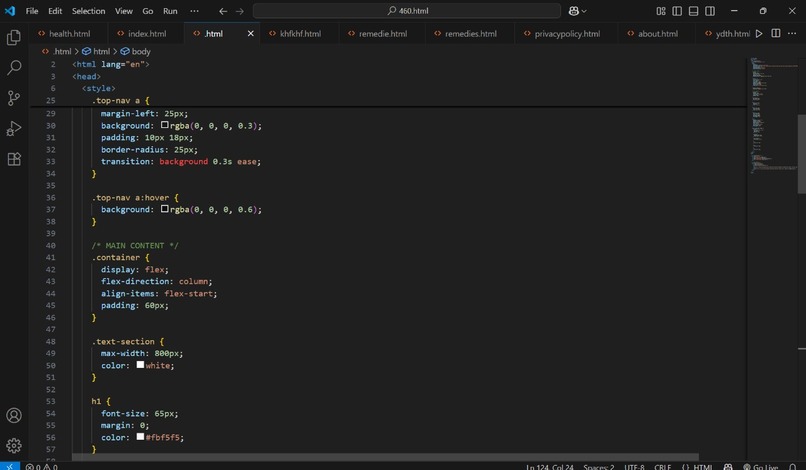This screenshot has height=470, width=806.
Task: Split the editor to the right
Action: [776, 33]
